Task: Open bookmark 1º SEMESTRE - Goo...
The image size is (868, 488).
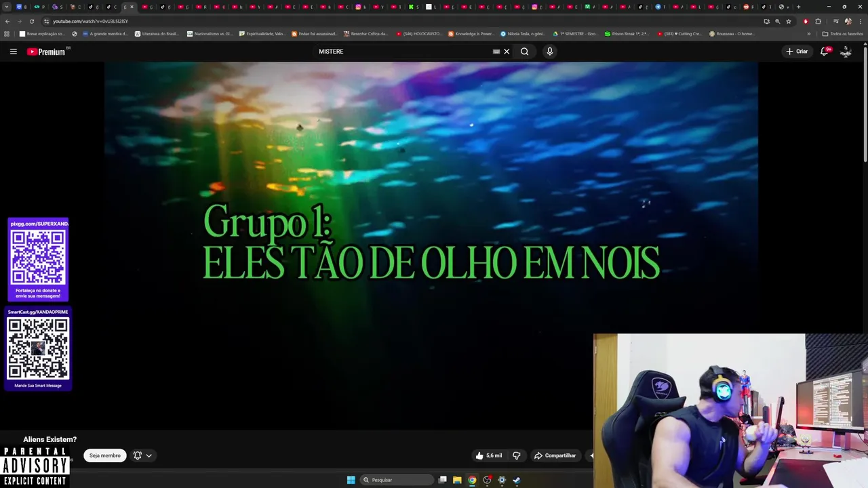Action: click(x=576, y=33)
